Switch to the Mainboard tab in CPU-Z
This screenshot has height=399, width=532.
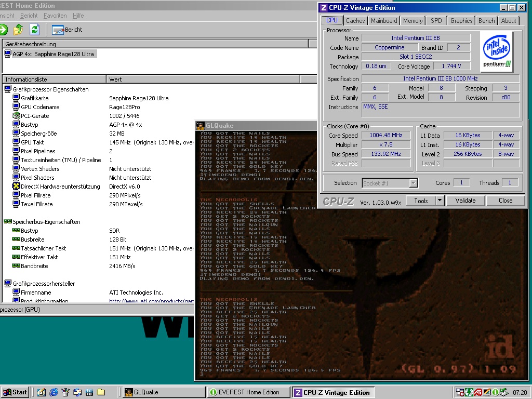[384, 21]
